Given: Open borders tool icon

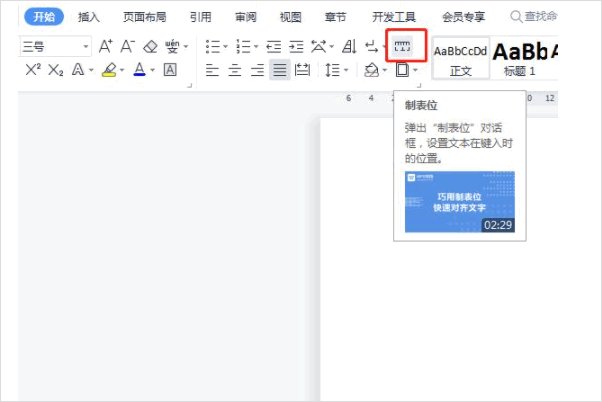Looking at the screenshot, I should pos(402,70).
